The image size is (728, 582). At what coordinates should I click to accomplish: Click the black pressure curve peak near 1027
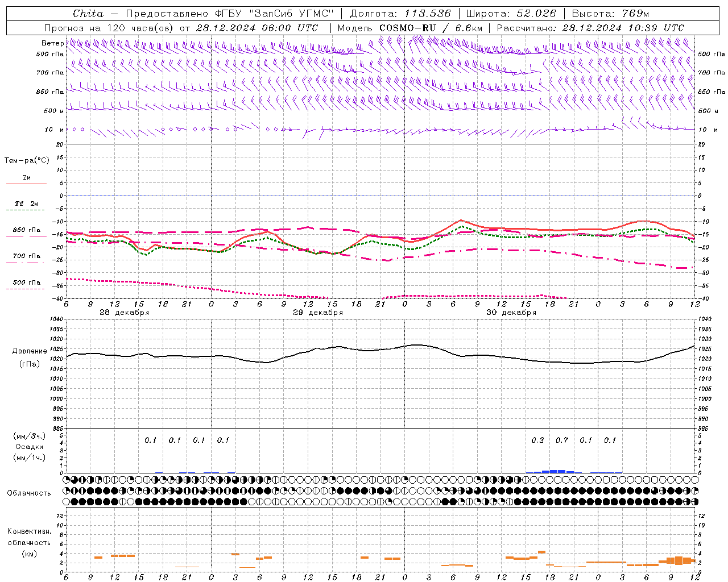(x=417, y=344)
